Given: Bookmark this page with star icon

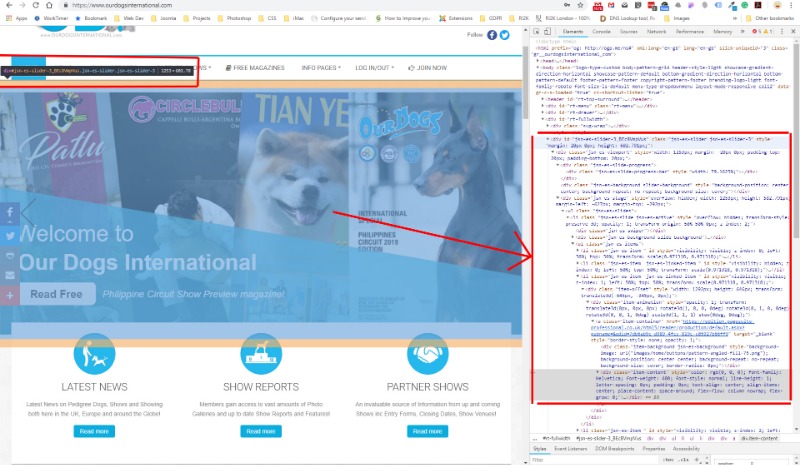Looking at the screenshot, I should click(581, 5).
